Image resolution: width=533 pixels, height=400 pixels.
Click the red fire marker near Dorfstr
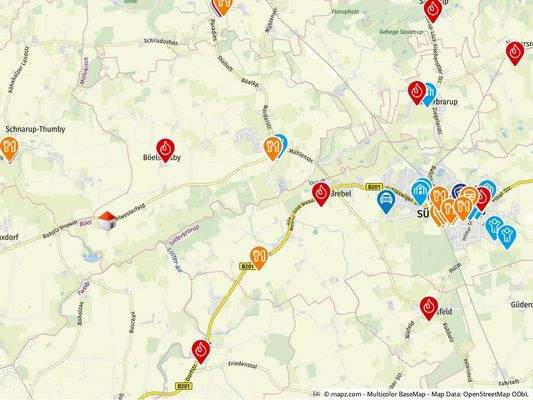(x=201, y=352)
